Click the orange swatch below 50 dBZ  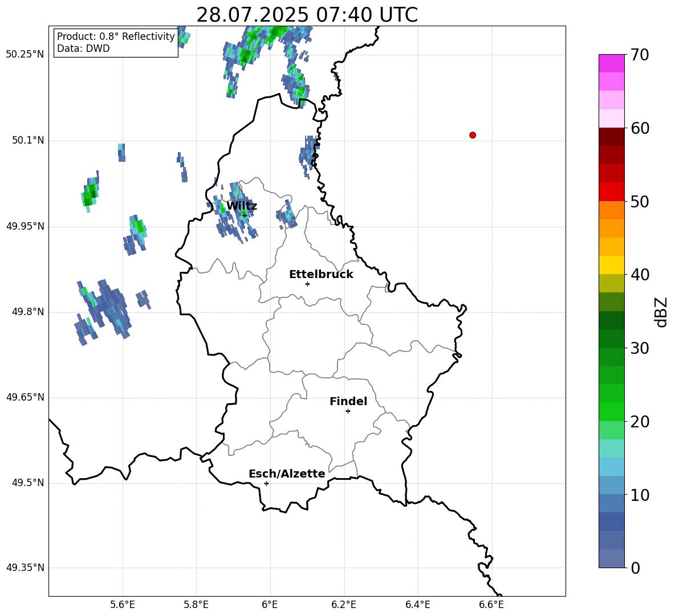coord(611,210)
